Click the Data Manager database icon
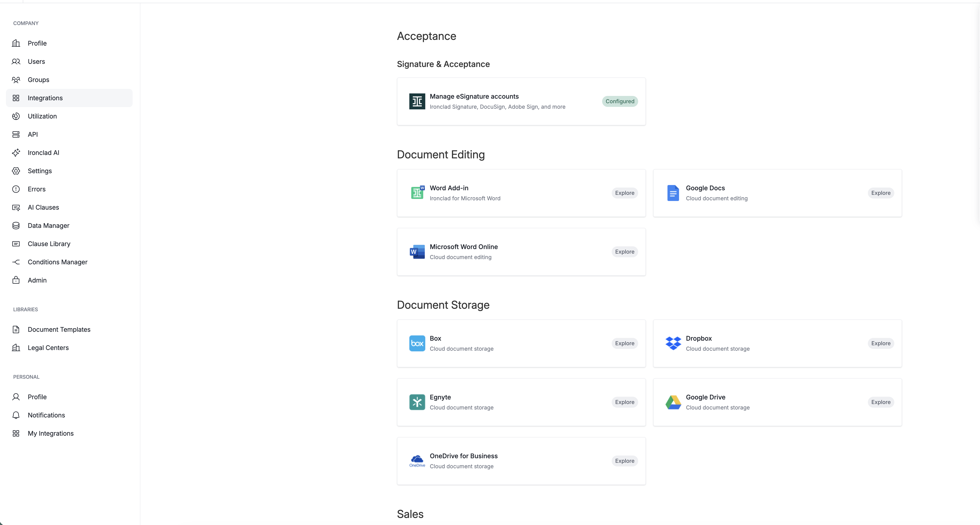Image resolution: width=980 pixels, height=525 pixels. (16, 226)
